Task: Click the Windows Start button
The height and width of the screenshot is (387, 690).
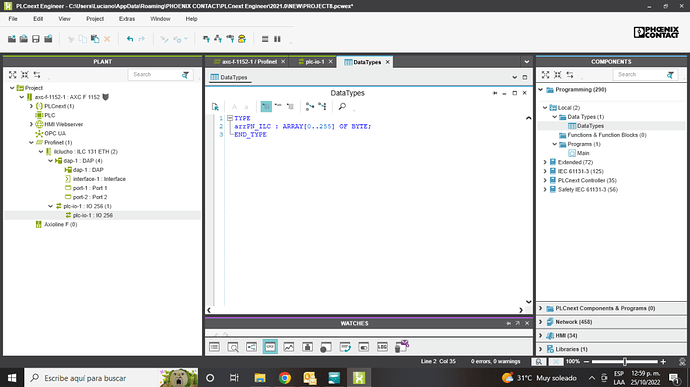Action: click(12, 378)
